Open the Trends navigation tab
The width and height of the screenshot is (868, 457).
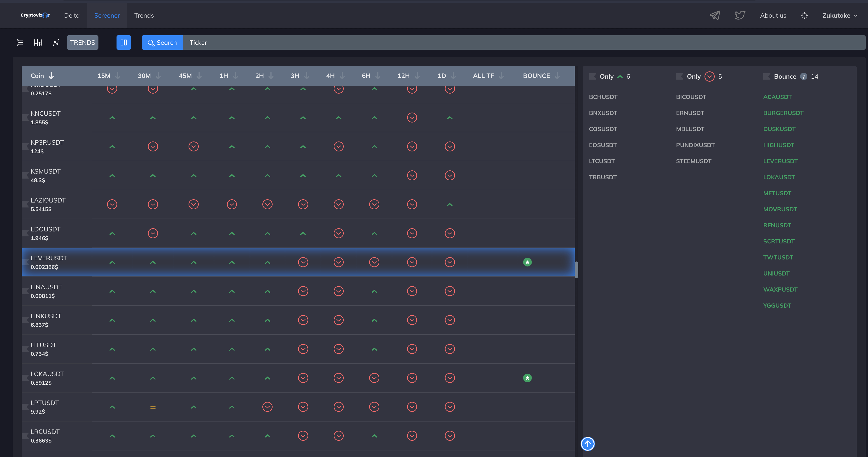tap(144, 16)
